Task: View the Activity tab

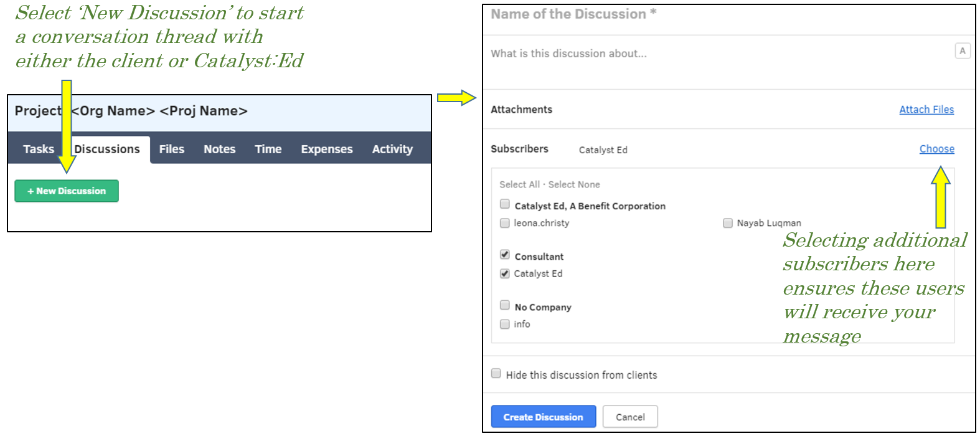Action: [x=392, y=149]
